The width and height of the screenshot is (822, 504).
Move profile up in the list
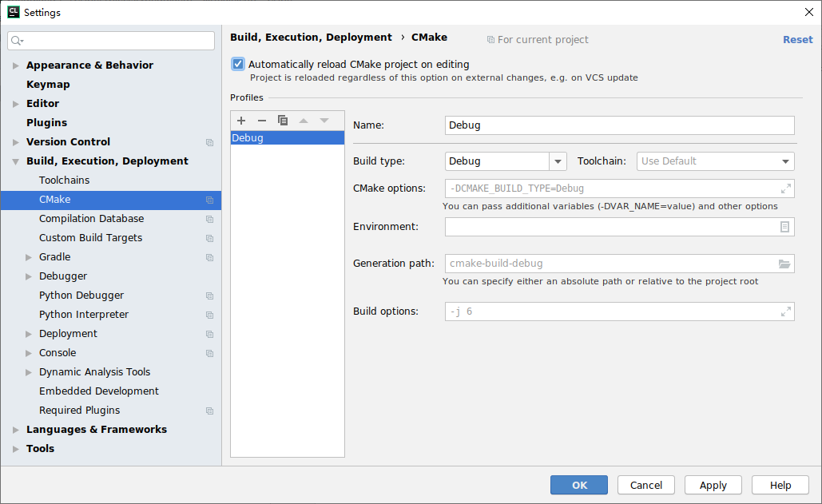coord(303,120)
